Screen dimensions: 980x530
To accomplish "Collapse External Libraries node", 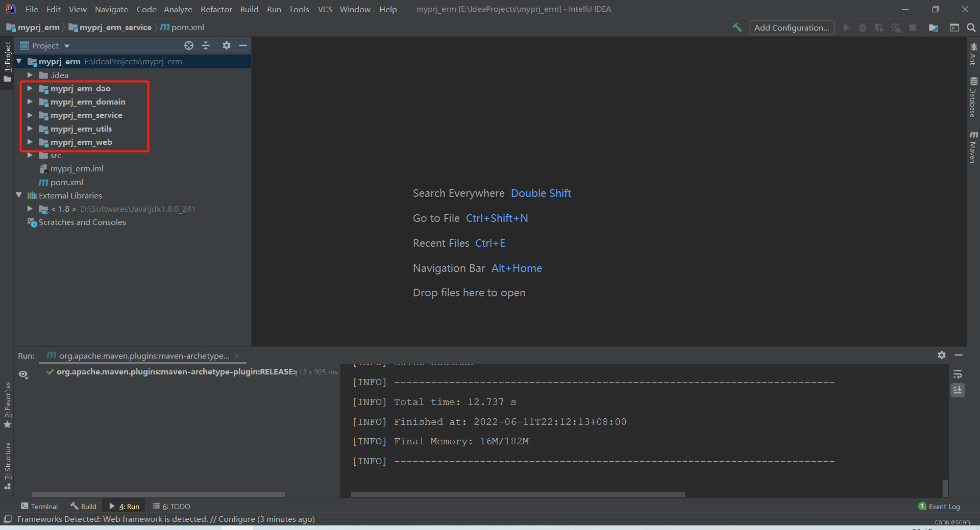I will point(19,195).
